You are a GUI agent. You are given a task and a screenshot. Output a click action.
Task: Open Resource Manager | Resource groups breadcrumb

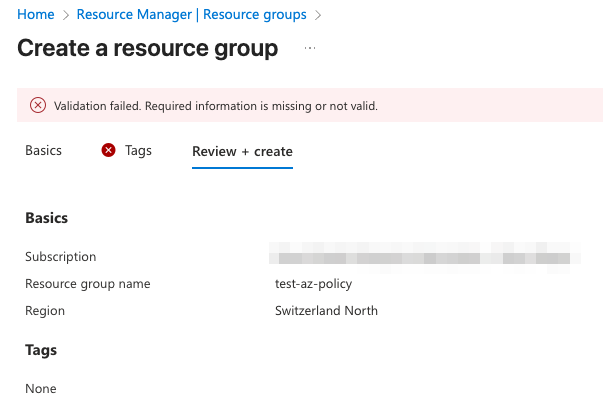191,15
